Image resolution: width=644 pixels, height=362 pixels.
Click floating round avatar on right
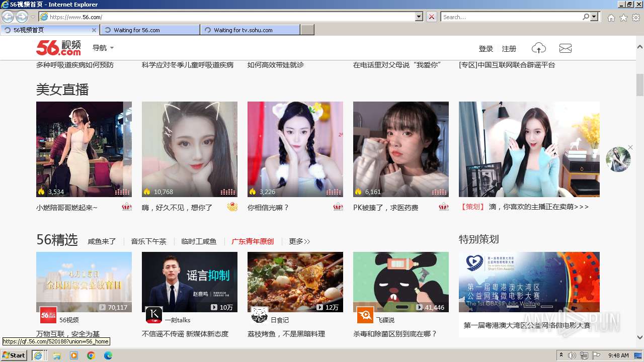pyautogui.click(x=618, y=160)
